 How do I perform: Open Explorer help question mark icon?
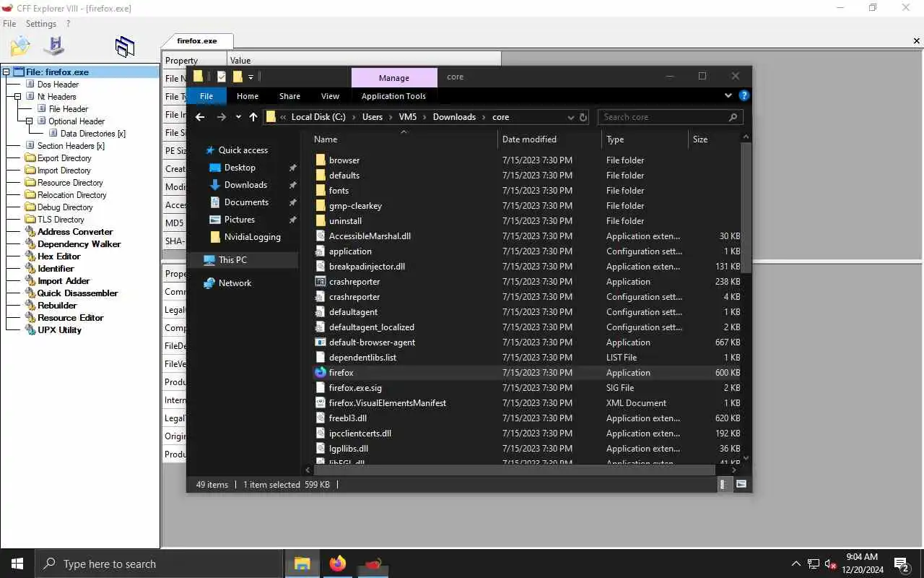tap(744, 95)
